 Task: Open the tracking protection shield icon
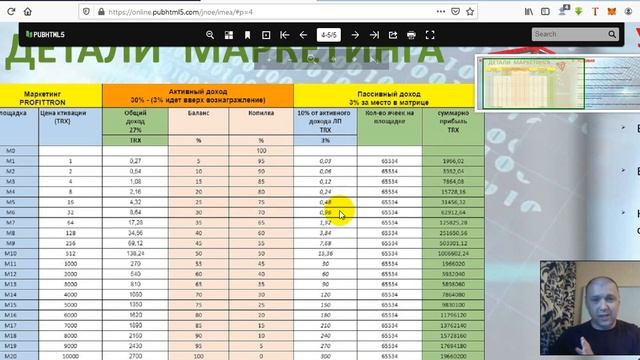tap(86, 12)
